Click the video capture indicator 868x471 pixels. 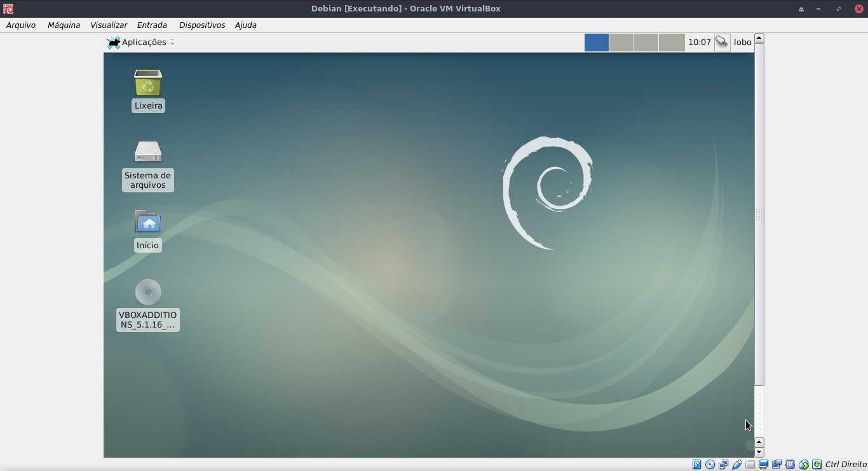(777, 465)
